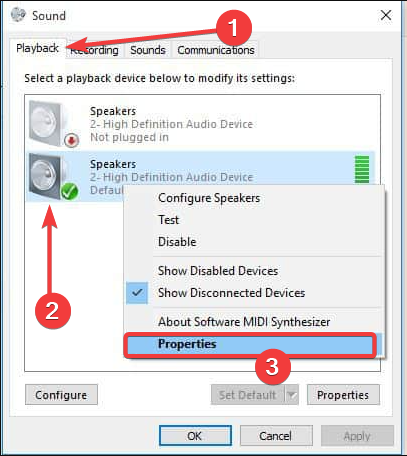Click the default Speakers device icon
This screenshot has height=456, width=407.
53,176
